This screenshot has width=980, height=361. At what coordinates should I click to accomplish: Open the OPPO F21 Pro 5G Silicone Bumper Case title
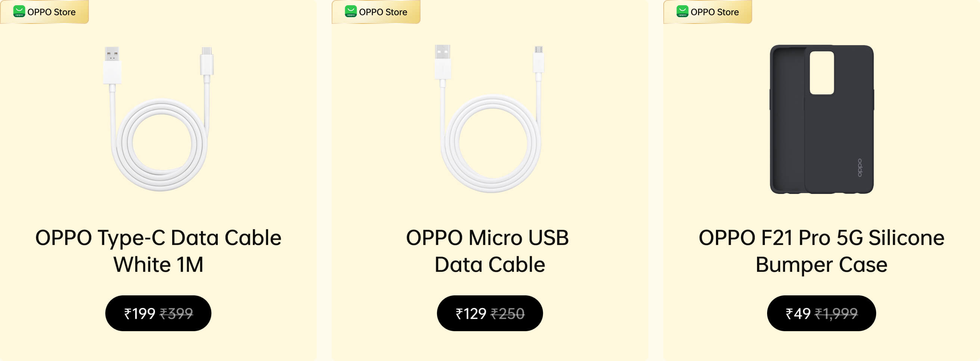(821, 251)
